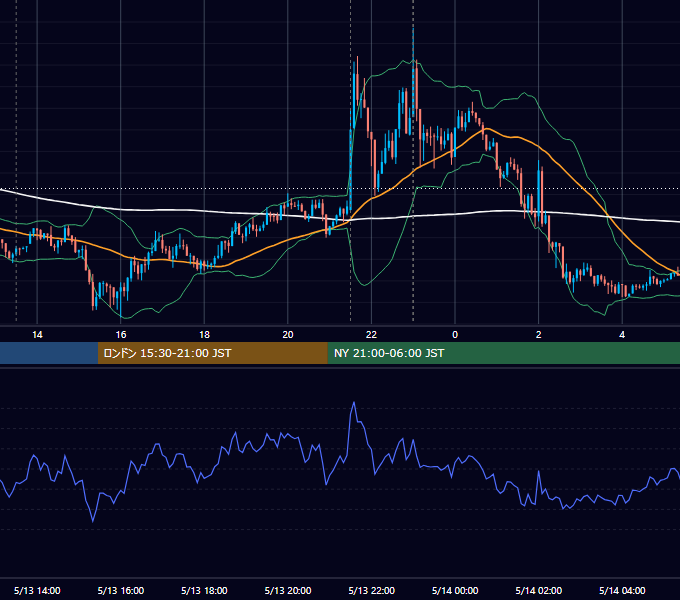This screenshot has width=680, height=600.
Task: Click the 0 hour axis label
Action: tap(455, 335)
